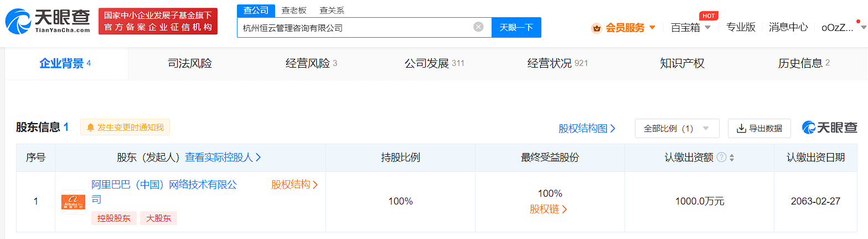Click the 持股比例 column header
This screenshot has width=868, height=239.
400,157
